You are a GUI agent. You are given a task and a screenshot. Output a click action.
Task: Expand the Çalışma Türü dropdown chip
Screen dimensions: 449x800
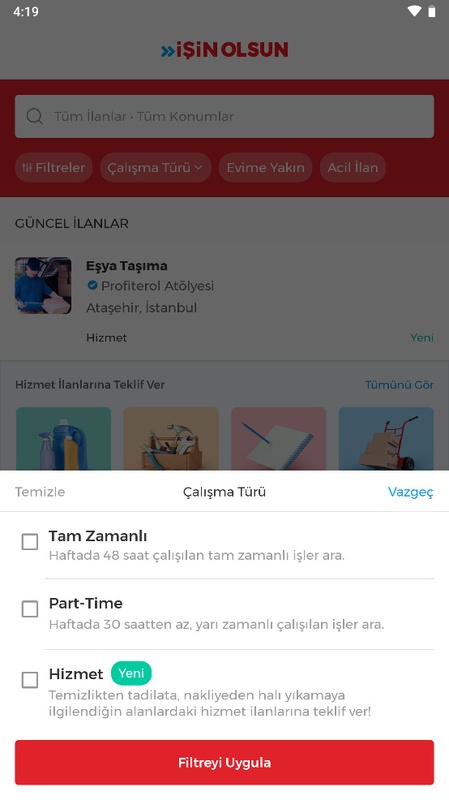(156, 167)
